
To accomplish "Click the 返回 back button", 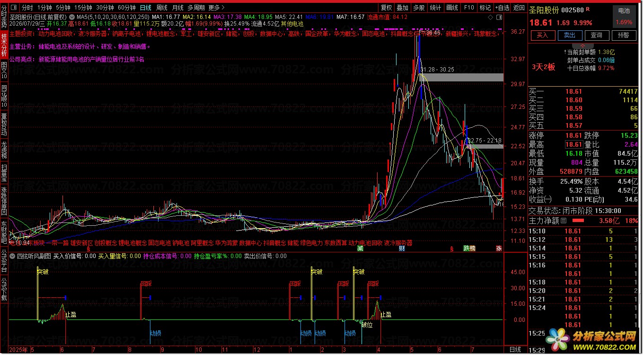I will [519, 8].
